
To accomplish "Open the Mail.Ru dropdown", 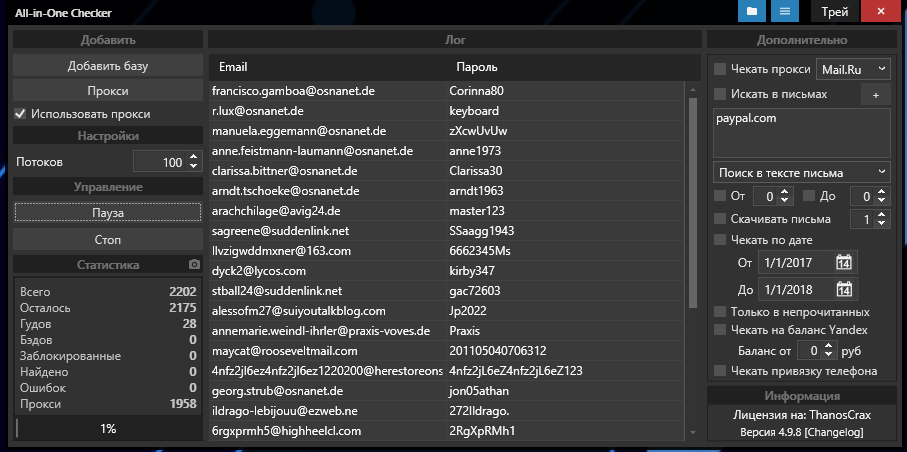I will click(852, 68).
